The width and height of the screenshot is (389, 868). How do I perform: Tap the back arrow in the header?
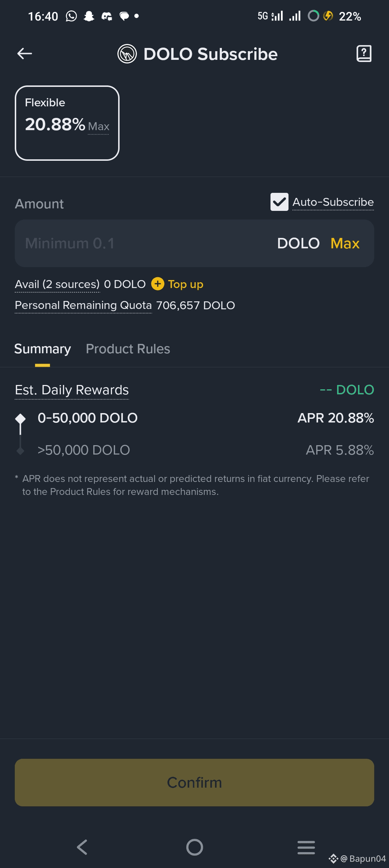click(x=24, y=54)
